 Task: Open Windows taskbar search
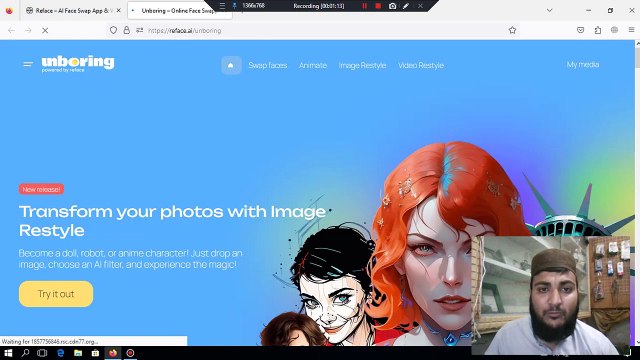25,353
